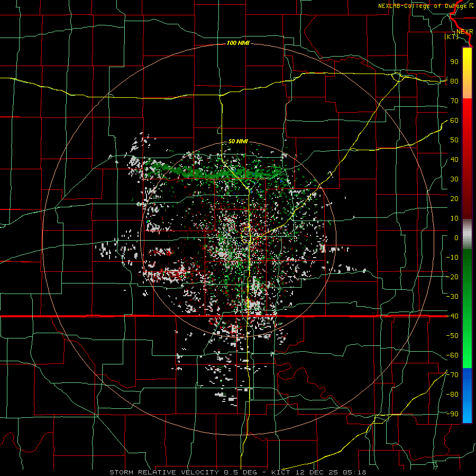Click the 90 value on the velocity scale
476x476 pixels.
pos(454,62)
